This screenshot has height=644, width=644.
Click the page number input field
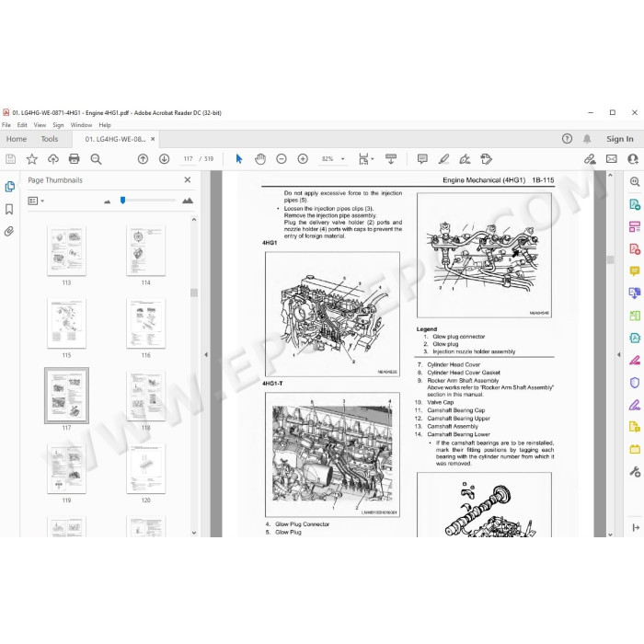[188, 159]
